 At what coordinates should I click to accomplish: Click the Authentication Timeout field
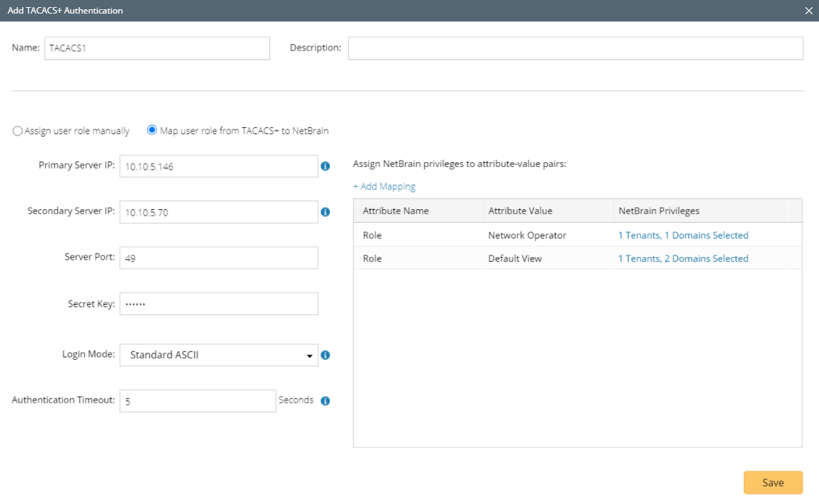[197, 400]
